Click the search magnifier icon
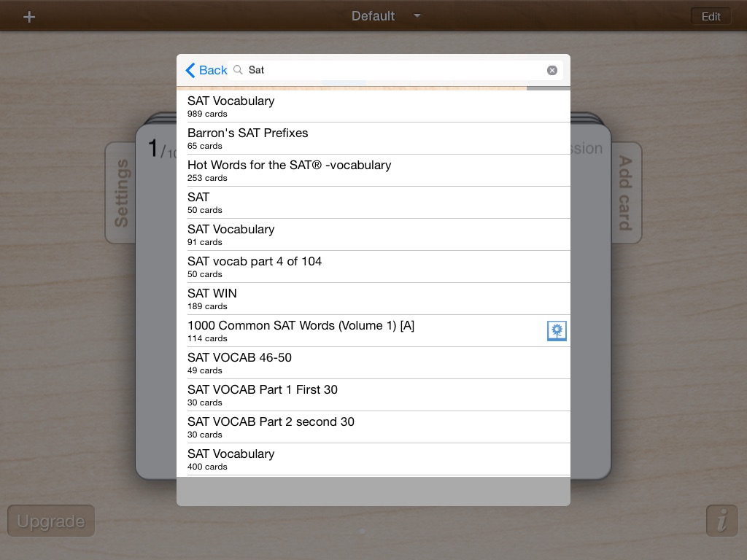The image size is (747, 560). pos(238,70)
